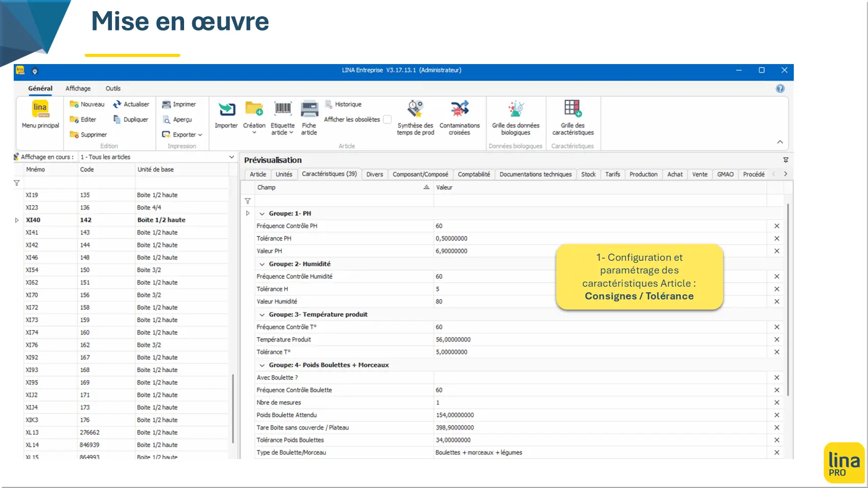868x488 pixels.
Task: Open the Composant/Composé tab
Action: (x=421, y=174)
